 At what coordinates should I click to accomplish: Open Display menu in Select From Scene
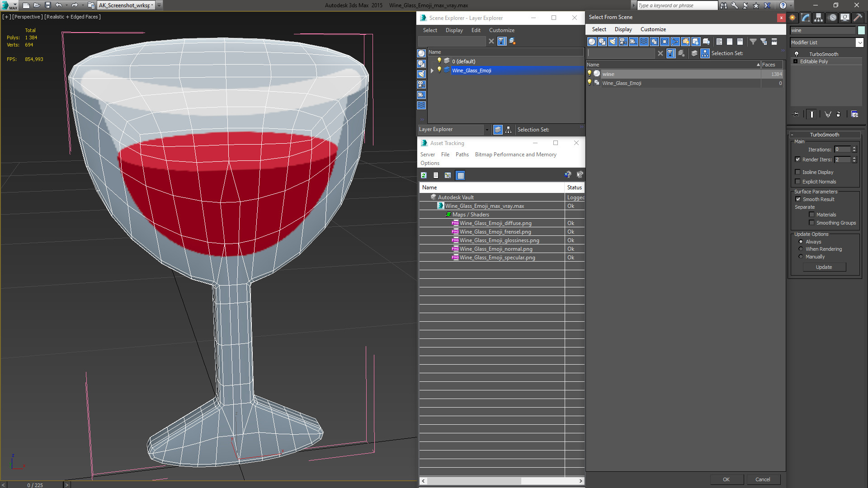(623, 29)
